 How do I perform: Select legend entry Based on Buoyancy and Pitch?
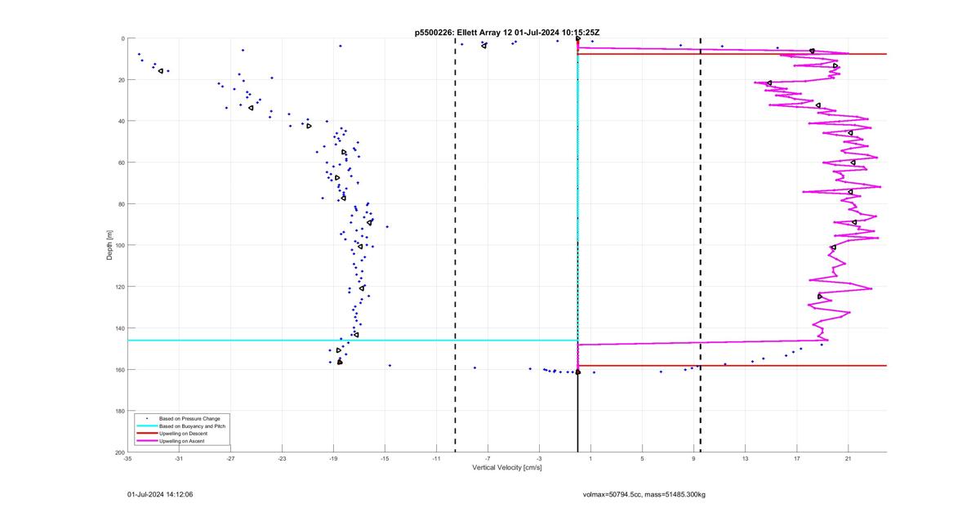tap(193, 426)
